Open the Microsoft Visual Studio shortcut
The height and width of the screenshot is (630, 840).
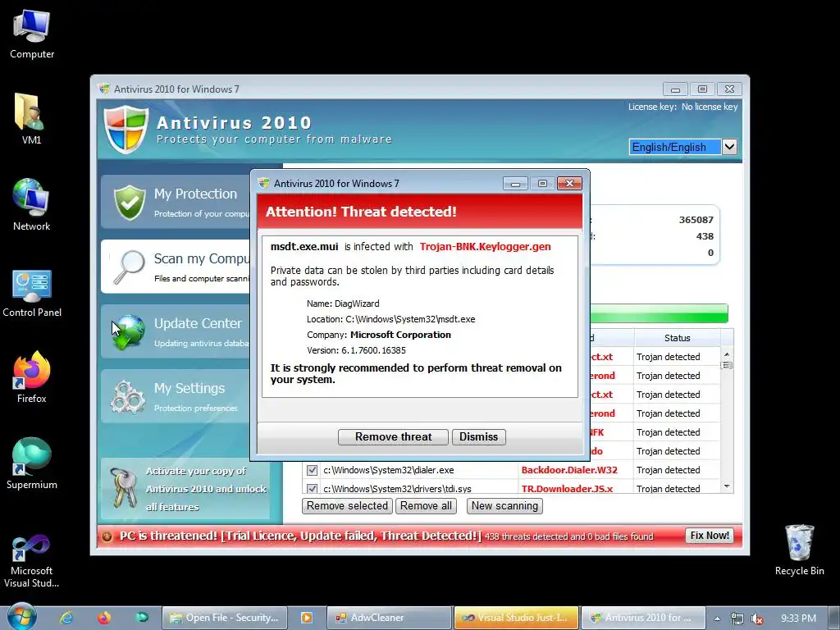coord(32,561)
